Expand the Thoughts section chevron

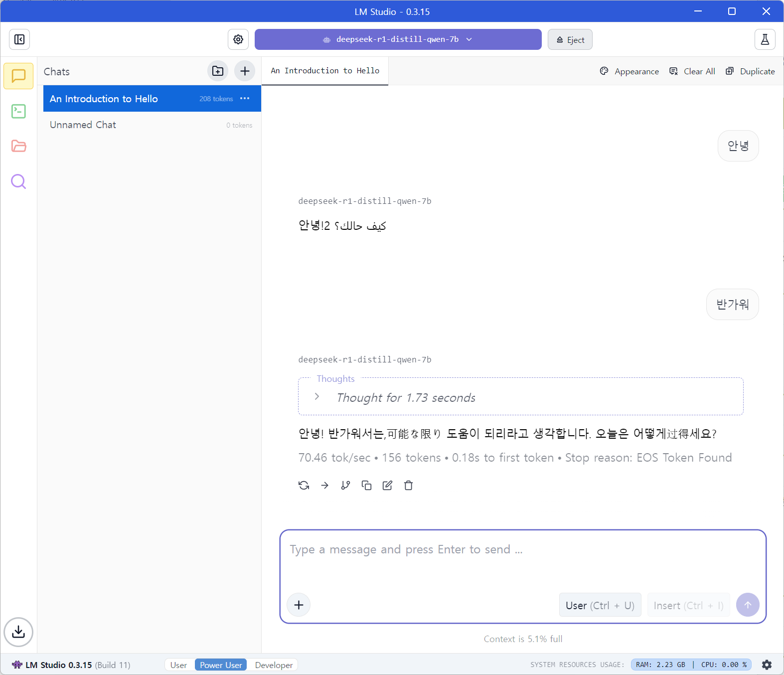pos(317,397)
